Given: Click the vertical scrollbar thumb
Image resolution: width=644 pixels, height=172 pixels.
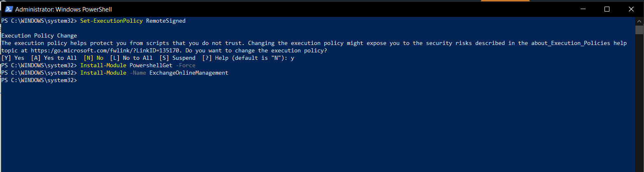Looking at the screenshot, I should click(x=639, y=30).
